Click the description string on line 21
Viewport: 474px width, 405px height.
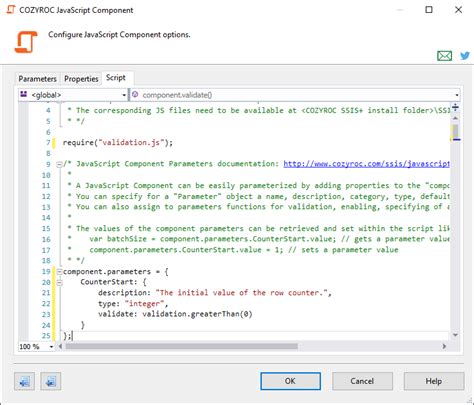pyautogui.click(x=241, y=293)
